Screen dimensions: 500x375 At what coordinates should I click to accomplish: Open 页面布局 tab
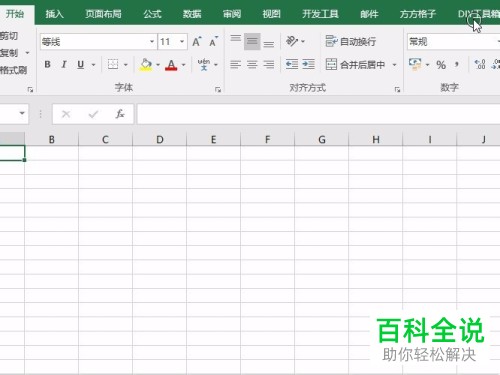pos(103,14)
